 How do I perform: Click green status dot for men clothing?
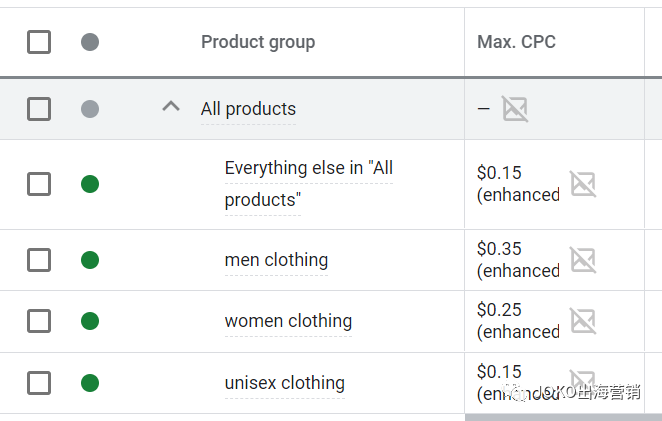coord(90,260)
